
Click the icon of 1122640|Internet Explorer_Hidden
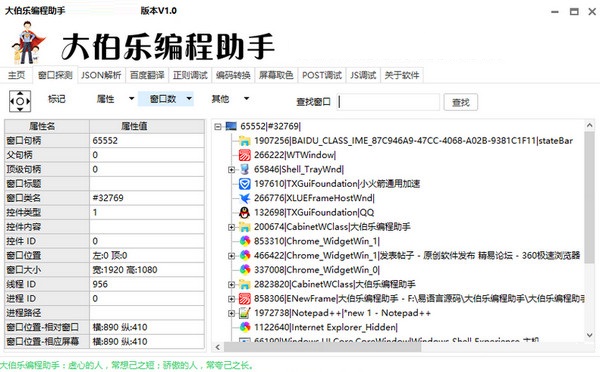pyautogui.click(x=245, y=327)
